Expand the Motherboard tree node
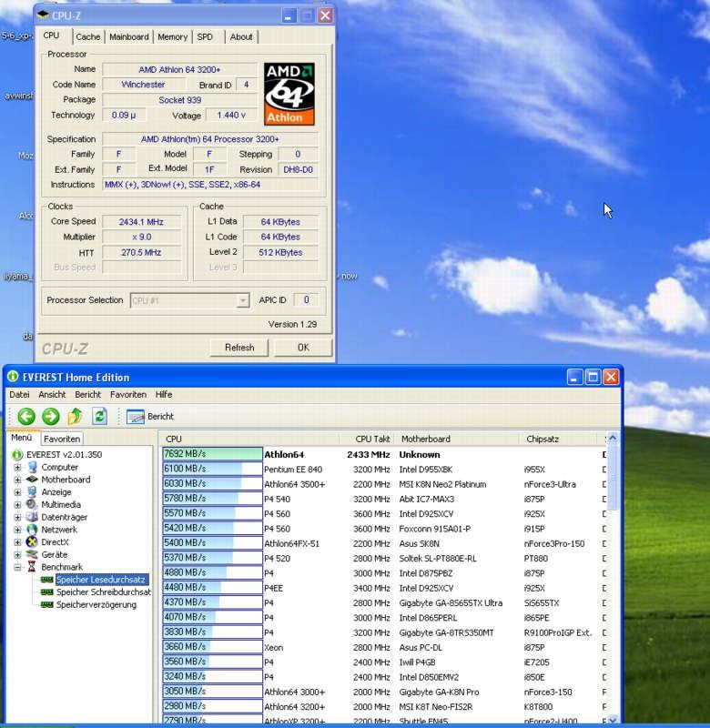710x728 pixels. click(17, 480)
